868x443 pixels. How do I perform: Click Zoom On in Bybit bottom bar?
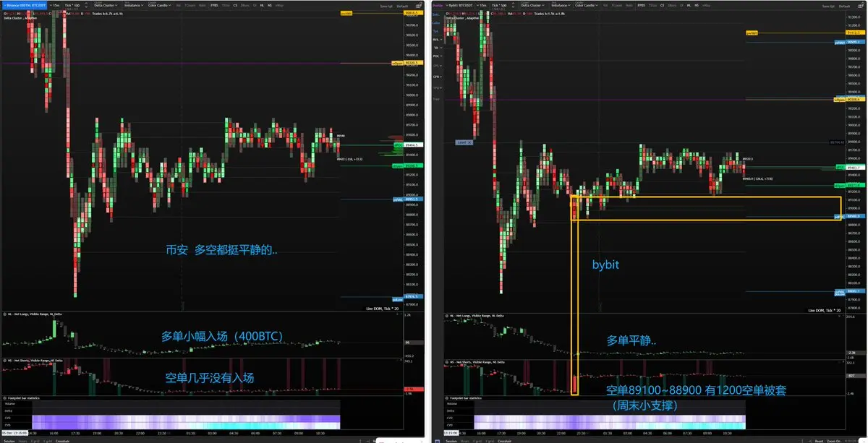click(x=833, y=441)
